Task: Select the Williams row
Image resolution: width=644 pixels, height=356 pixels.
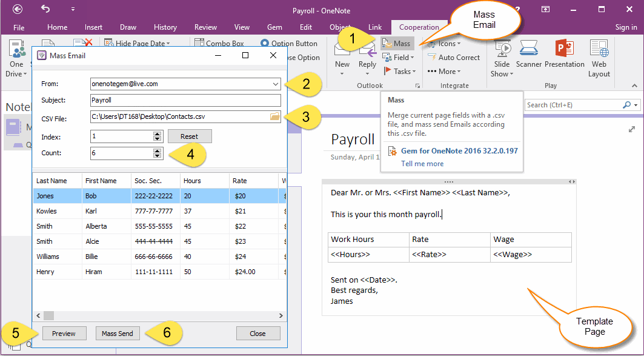Action: click(x=159, y=257)
